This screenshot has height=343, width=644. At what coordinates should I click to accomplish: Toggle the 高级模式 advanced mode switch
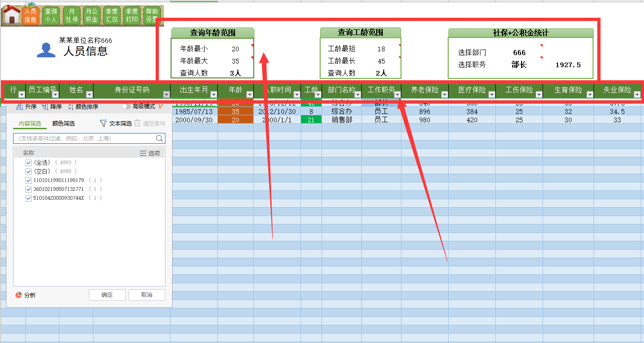pos(126,106)
